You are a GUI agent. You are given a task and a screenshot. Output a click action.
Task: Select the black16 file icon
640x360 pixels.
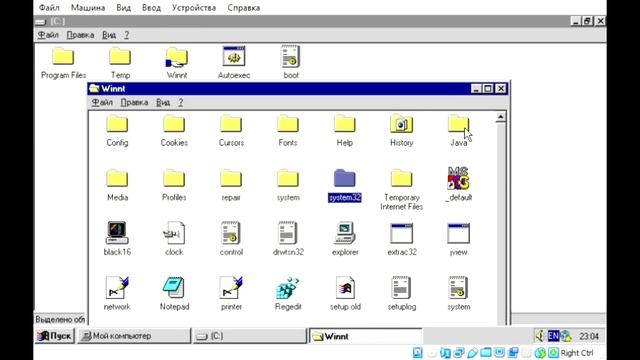pyautogui.click(x=117, y=233)
